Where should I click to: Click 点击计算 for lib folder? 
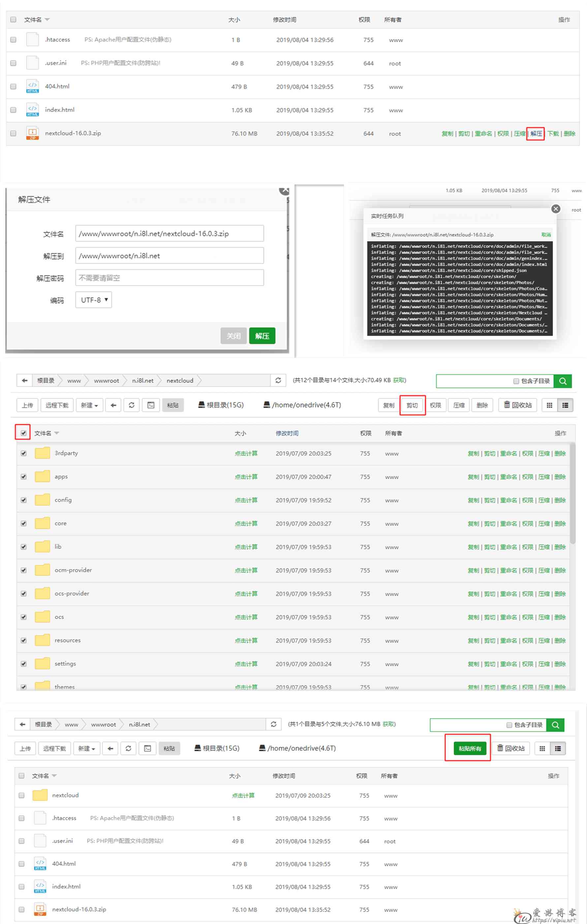(x=246, y=547)
